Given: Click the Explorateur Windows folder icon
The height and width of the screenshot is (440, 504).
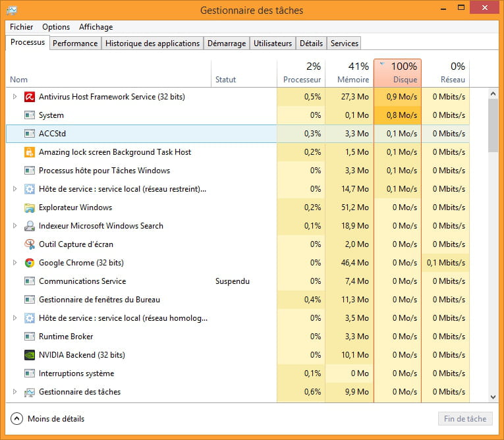Looking at the screenshot, I should click(30, 207).
